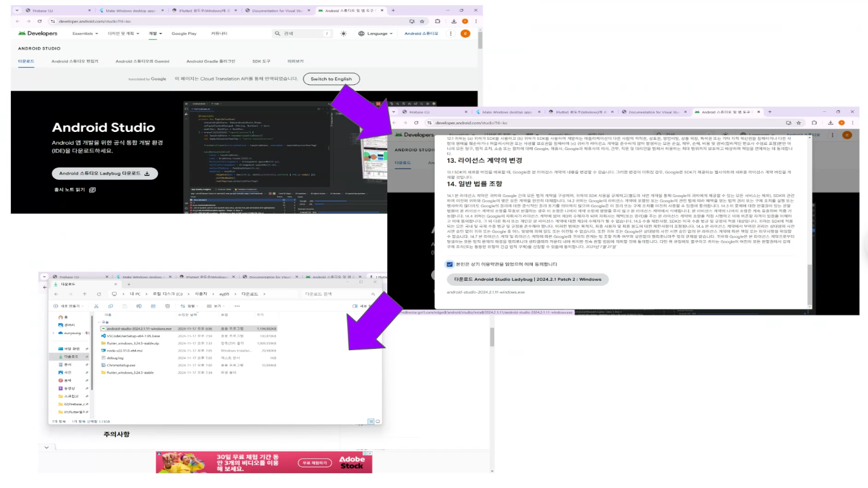
Task: Open the Android 스튜디오 편집기 tab
Action: 75,61
